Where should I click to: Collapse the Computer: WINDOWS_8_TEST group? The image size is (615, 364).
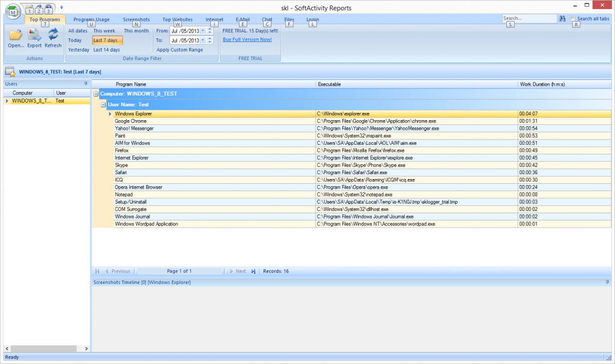click(96, 94)
